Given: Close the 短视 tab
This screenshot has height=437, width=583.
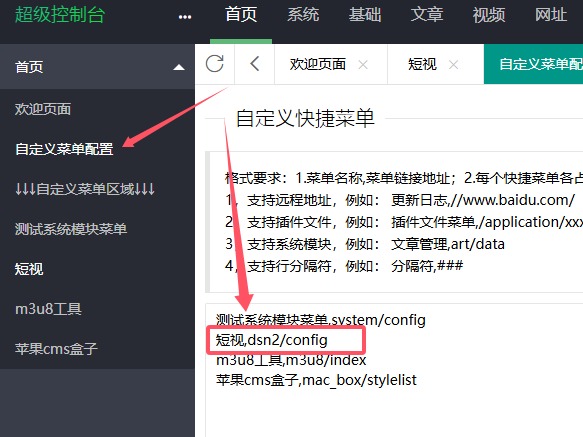Looking at the screenshot, I should point(453,65).
